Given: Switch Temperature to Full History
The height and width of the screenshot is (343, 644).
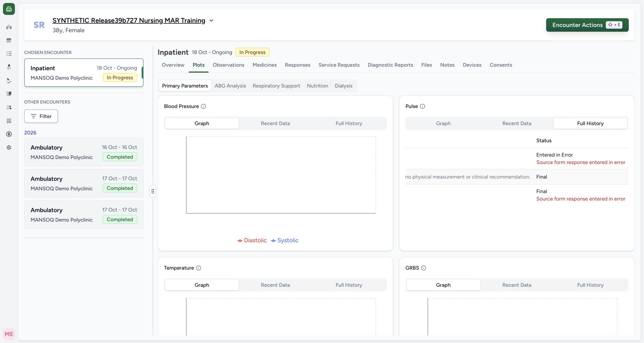Looking at the screenshot, I should tap(349, 285).
